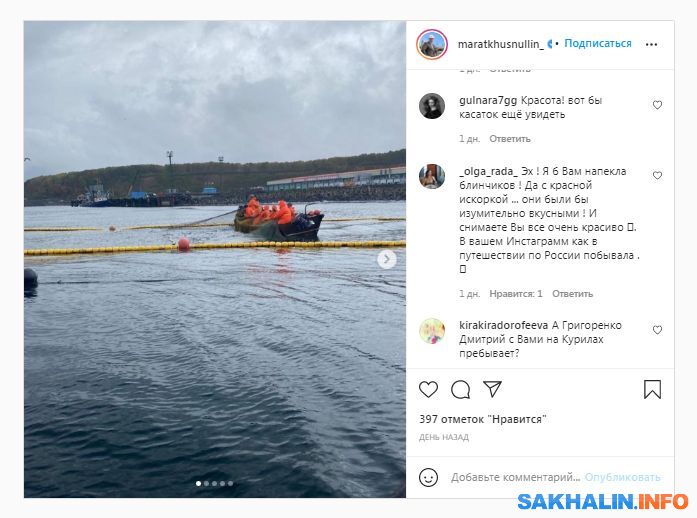
Task: Like the post with heart icon
Action: [x=429, y=390]
